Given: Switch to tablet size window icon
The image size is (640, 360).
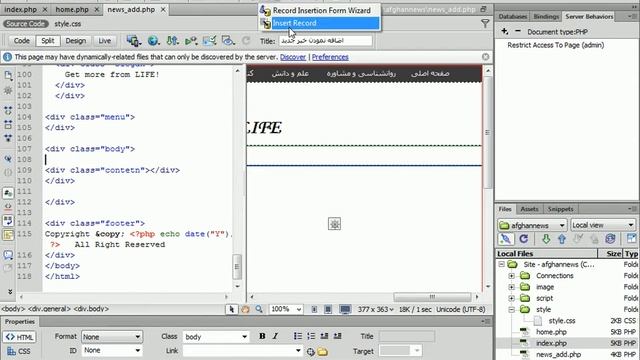Looking at the screenshot, I should click(x=328, y=309).
